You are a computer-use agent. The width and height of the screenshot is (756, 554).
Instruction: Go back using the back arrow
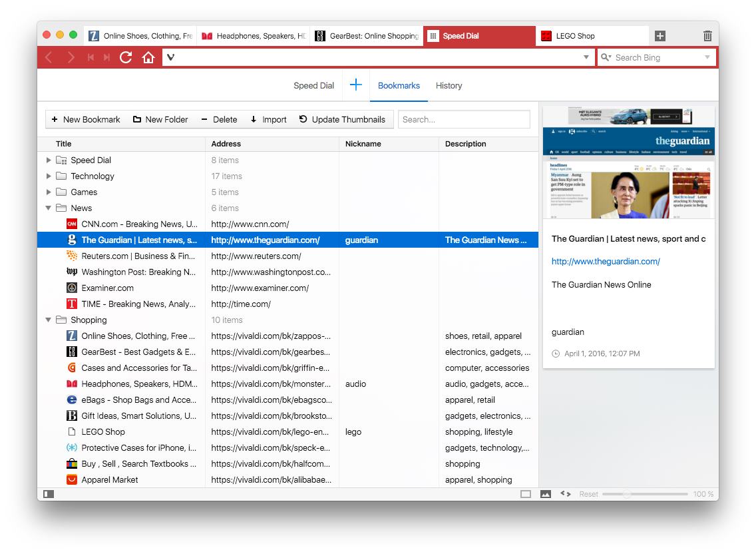click(49, 58)
